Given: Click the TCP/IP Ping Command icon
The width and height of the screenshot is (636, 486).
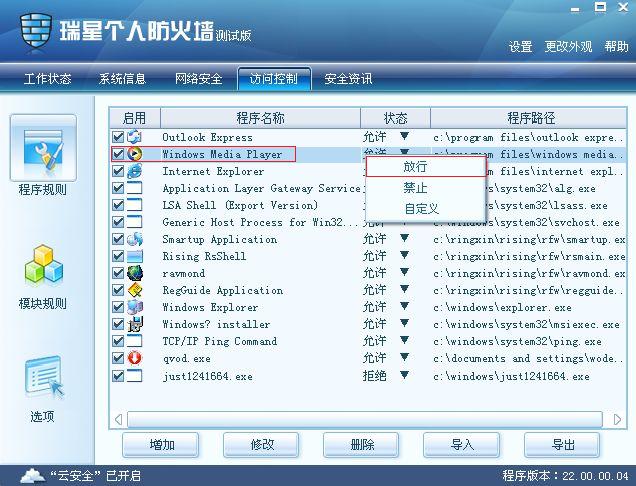Looking at the screenshot, I should (135, 342).
